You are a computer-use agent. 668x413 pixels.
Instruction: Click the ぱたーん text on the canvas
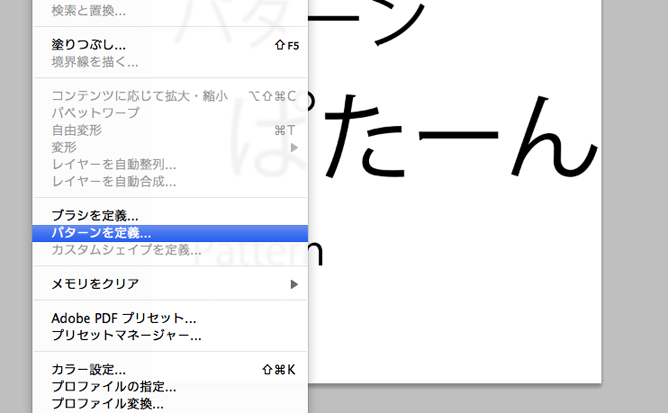coord(454,134)
